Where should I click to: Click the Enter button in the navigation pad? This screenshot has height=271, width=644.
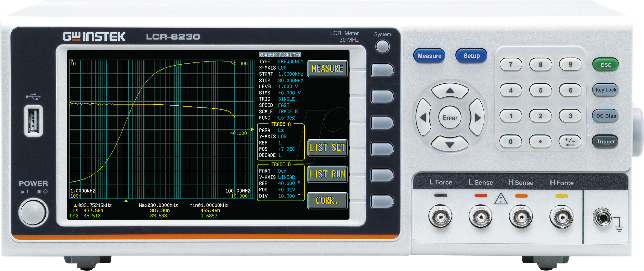click(x=450, y=118)
